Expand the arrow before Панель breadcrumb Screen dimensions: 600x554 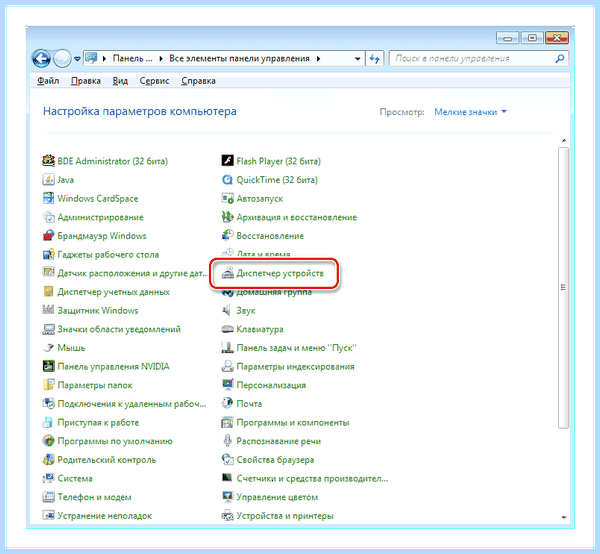104,59
